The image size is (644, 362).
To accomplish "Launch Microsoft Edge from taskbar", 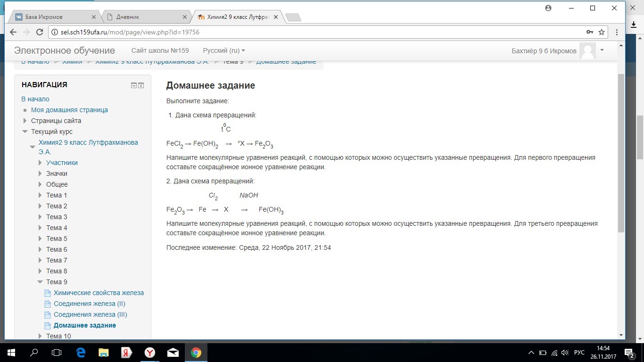I will pos(81,353).
